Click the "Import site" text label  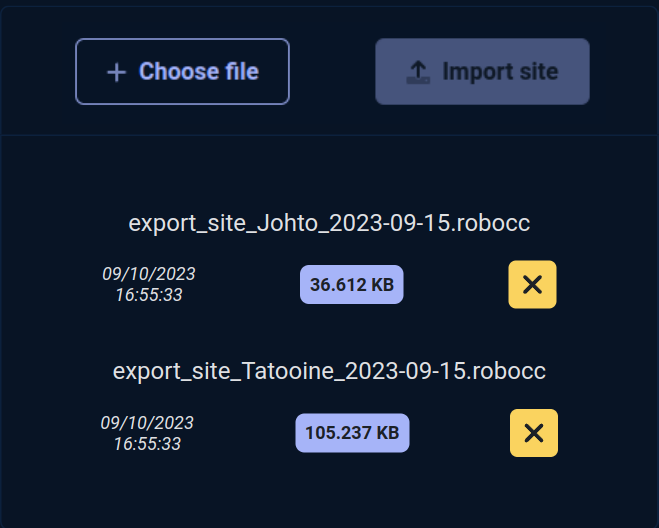point(500,71)
